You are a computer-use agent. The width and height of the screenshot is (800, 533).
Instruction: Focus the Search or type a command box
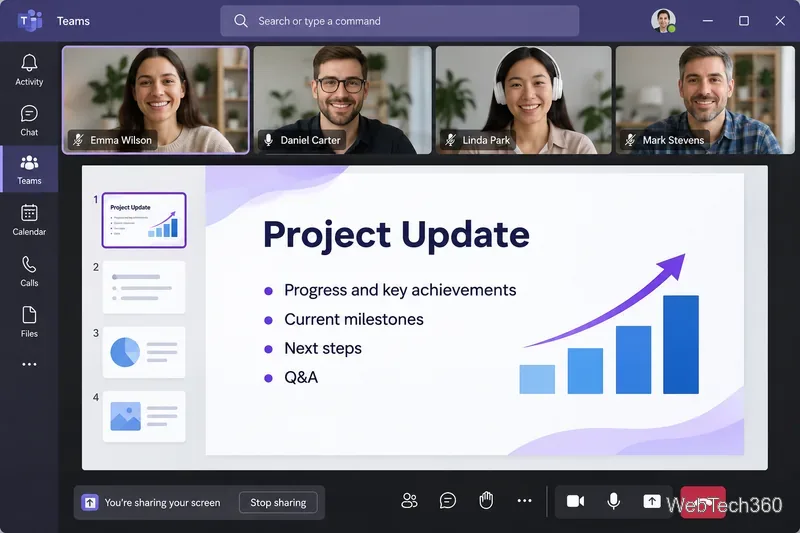pos(399,21)
